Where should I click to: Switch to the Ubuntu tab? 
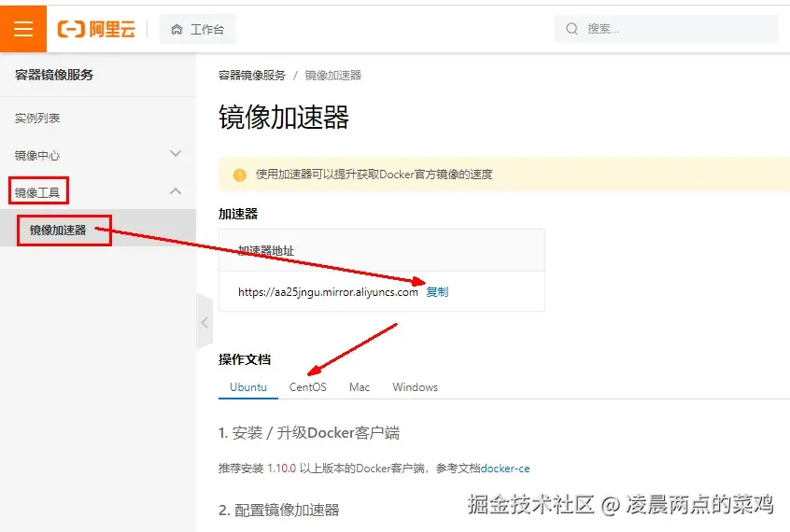pyautogui.click(x=248, y=387)
